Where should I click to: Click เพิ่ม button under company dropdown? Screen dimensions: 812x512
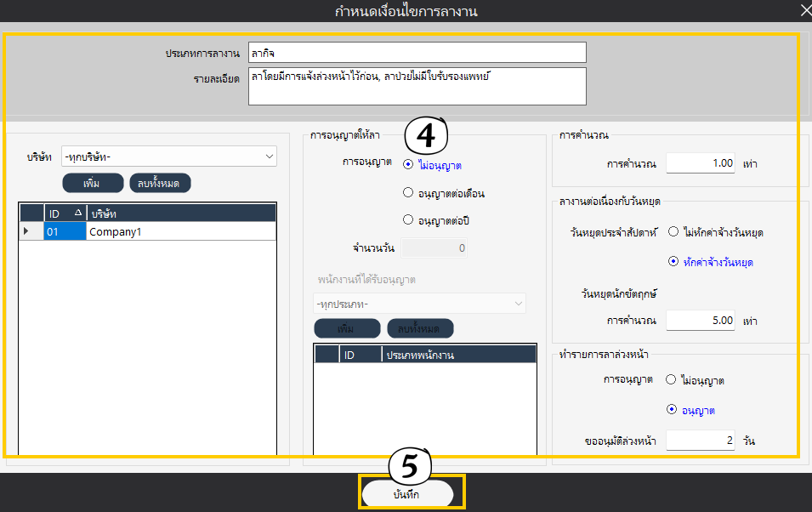93,183
